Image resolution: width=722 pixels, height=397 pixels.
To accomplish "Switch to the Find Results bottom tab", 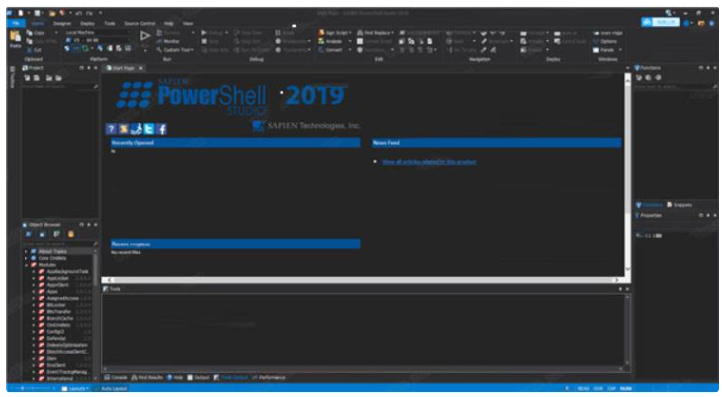I will (147, 378).
